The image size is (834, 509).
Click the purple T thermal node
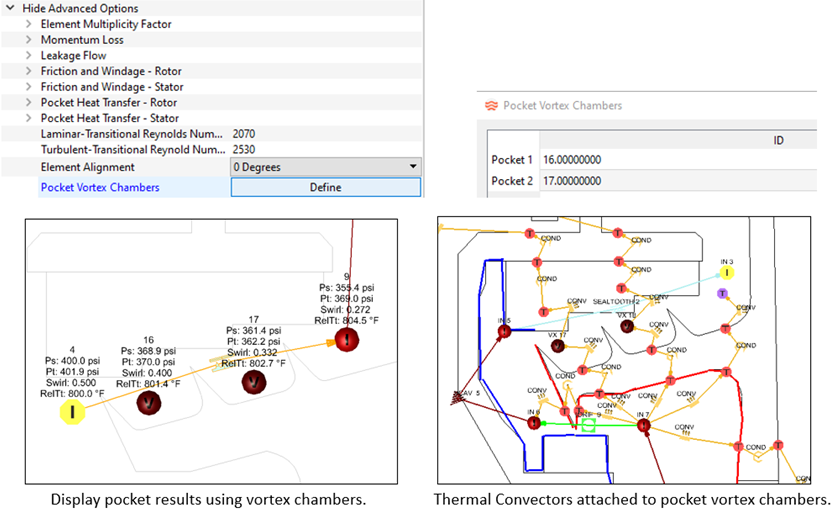(x=721, y=293)
